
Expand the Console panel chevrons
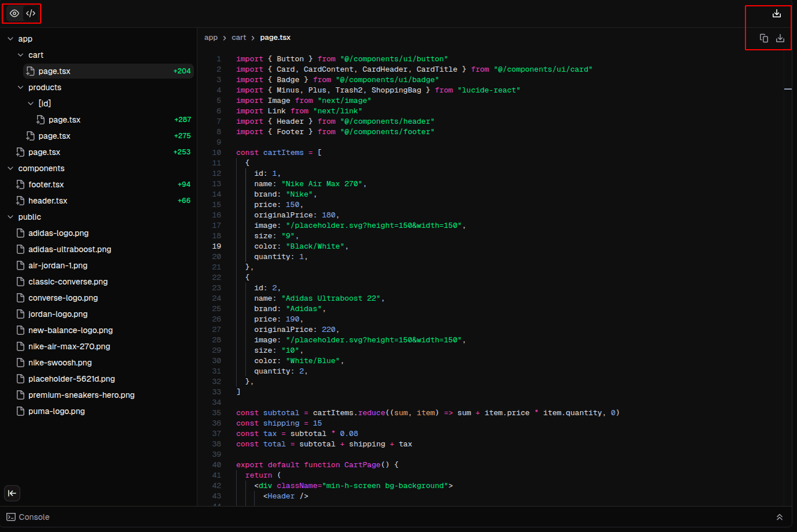pos(779,517)
